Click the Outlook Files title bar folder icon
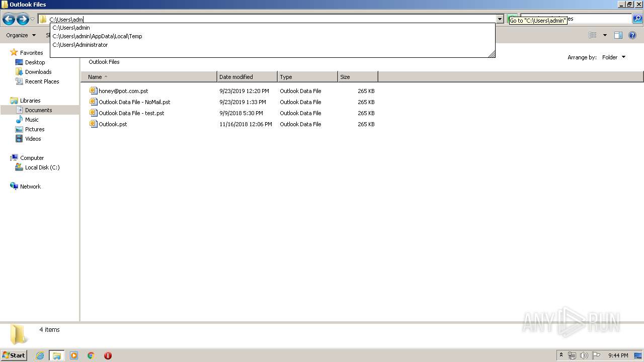The width and height of the screenshot is (644, 362). click(5, 5)
